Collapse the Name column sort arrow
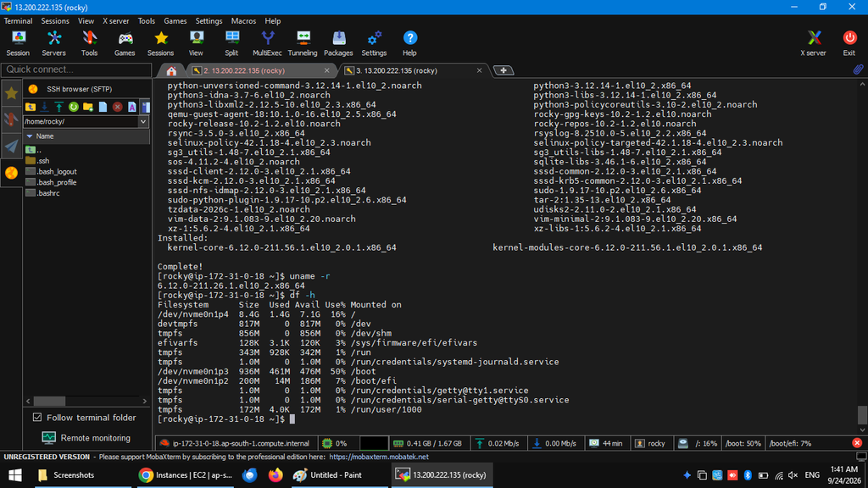 [x=30, y=136]
